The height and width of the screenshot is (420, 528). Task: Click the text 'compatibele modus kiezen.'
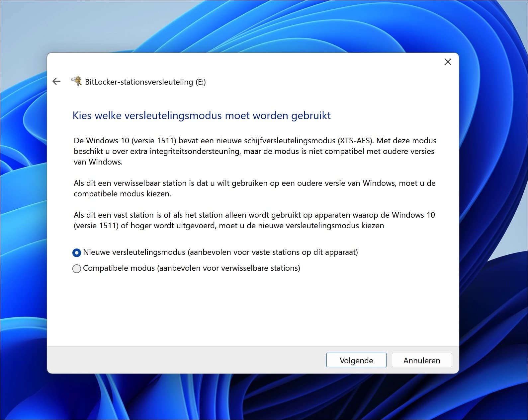click(122, 194)
